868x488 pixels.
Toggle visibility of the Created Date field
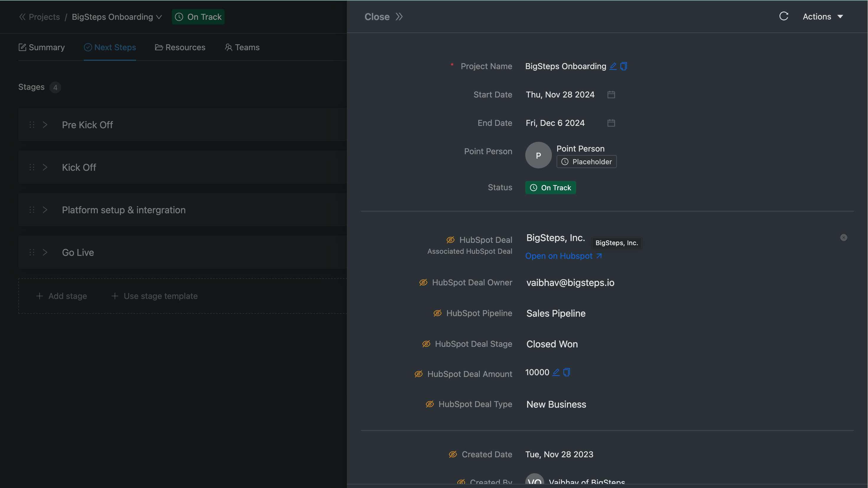coord(453,454)
